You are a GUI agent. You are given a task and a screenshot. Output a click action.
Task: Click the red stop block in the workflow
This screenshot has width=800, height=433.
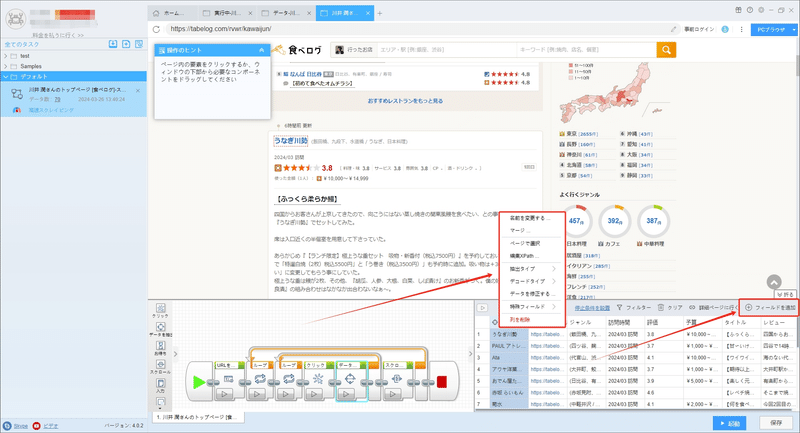[442, 381]
